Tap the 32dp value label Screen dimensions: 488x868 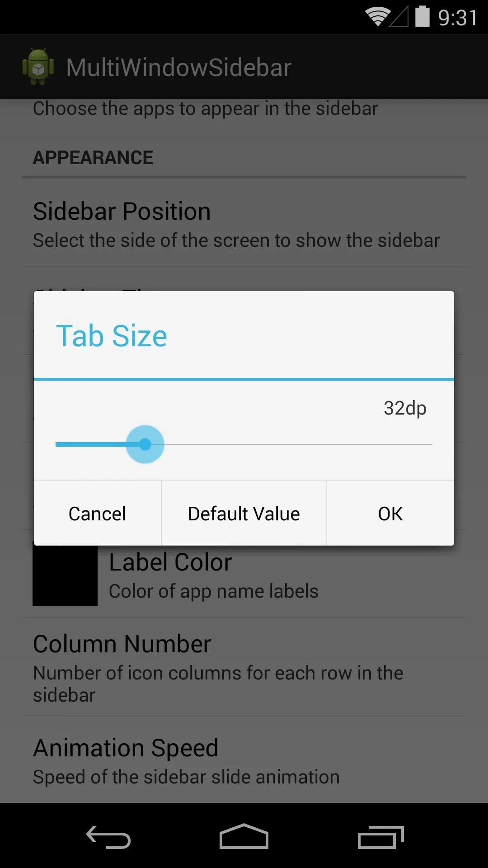[405, 408]
